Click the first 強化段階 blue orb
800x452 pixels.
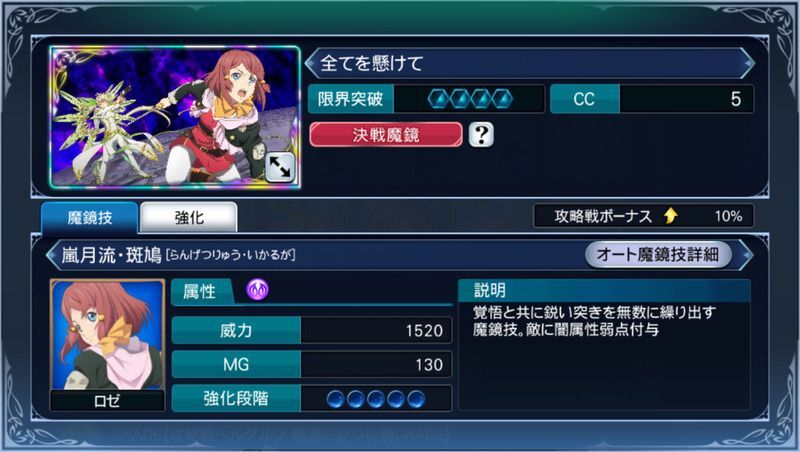336,399
